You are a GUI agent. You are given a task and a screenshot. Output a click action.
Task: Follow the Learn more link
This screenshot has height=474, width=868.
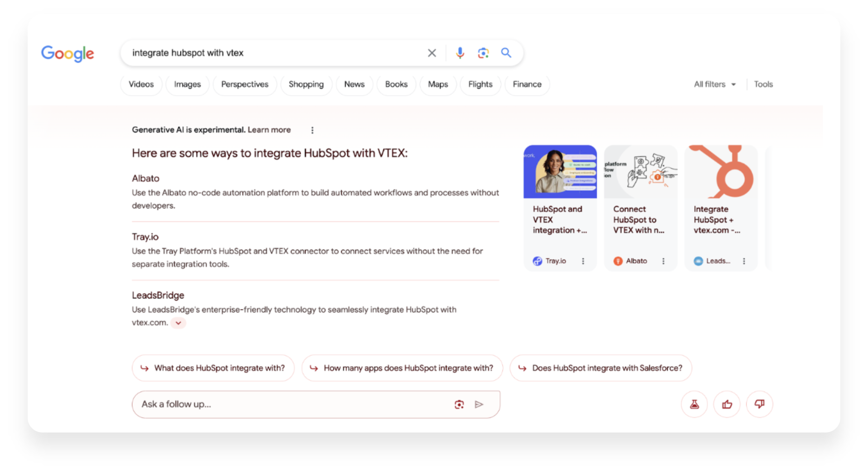pyautogui.click(x=269, y=130)
